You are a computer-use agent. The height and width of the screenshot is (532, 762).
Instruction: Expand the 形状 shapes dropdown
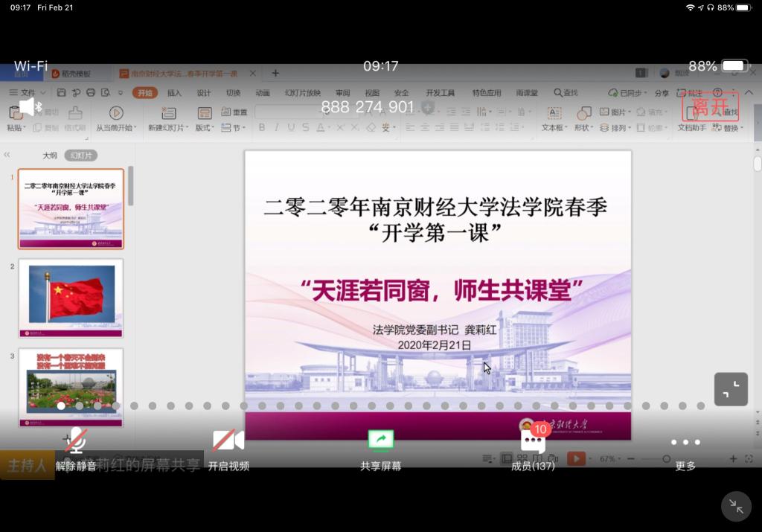point(583,128)
